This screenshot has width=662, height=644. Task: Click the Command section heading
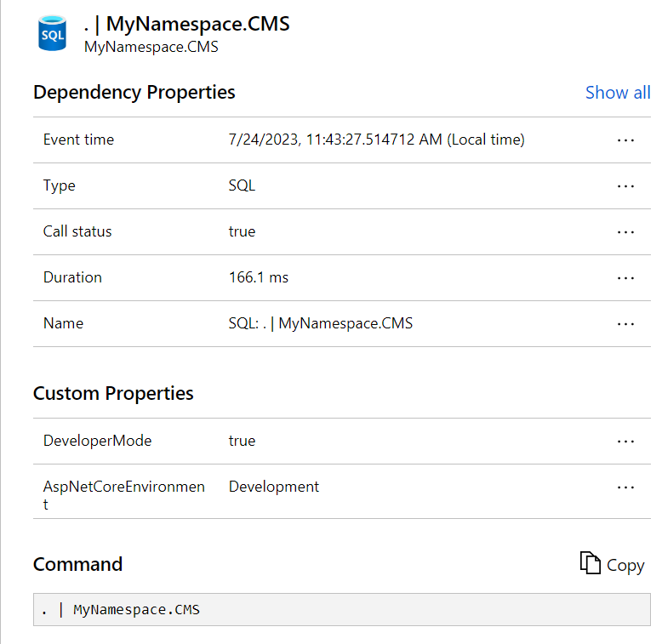tap(77, 564)
